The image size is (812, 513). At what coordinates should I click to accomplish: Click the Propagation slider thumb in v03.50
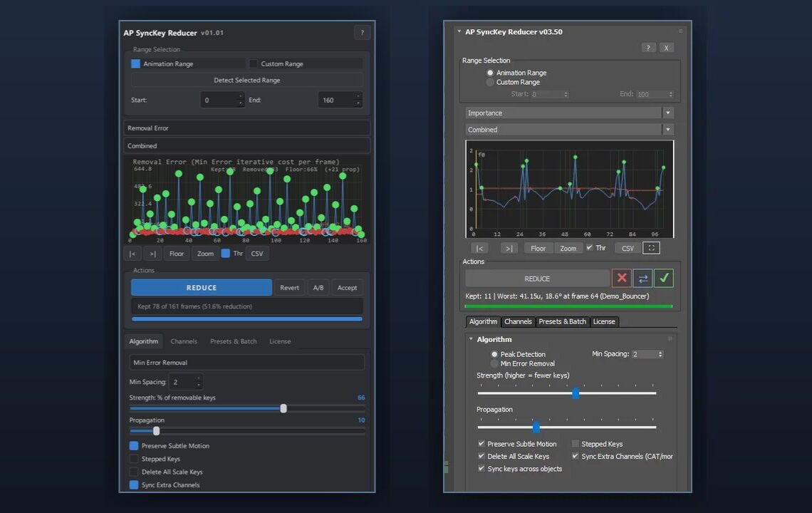(536, 427)
